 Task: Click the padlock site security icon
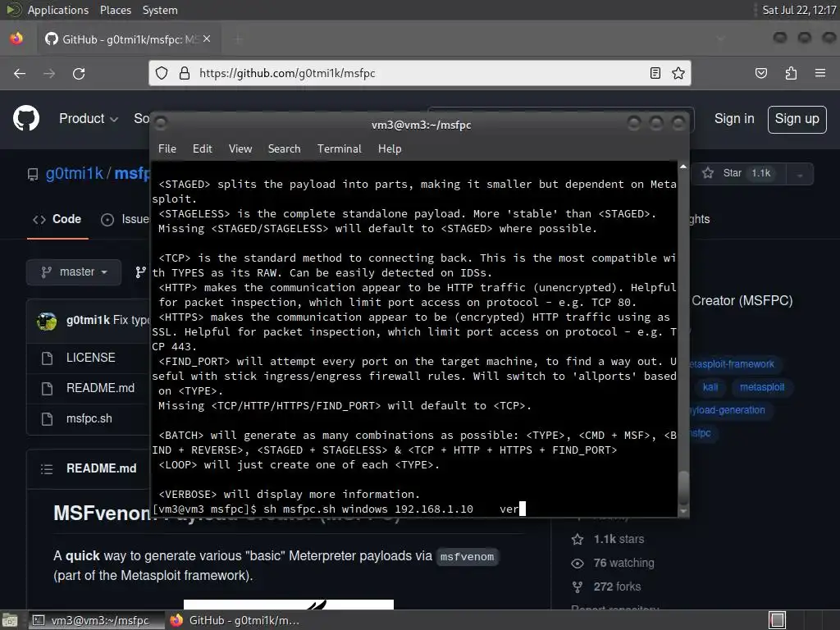(185, 73)
